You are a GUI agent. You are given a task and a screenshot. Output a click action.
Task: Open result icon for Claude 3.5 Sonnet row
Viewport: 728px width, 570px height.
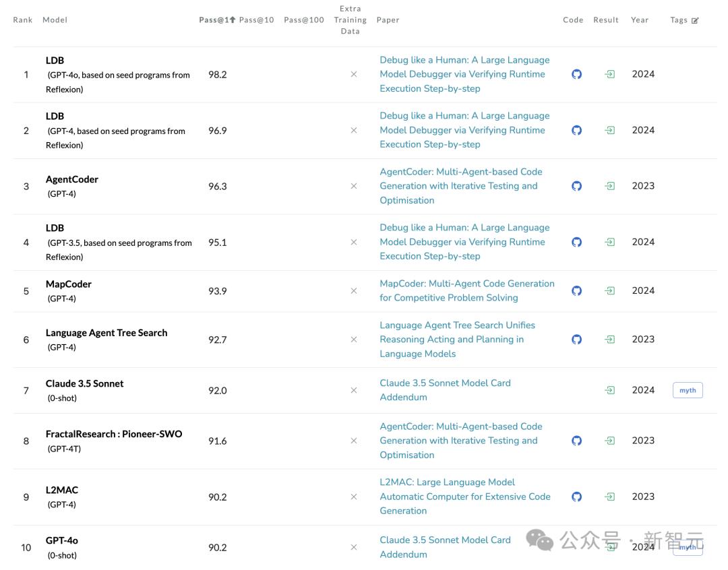click(609, 390)
